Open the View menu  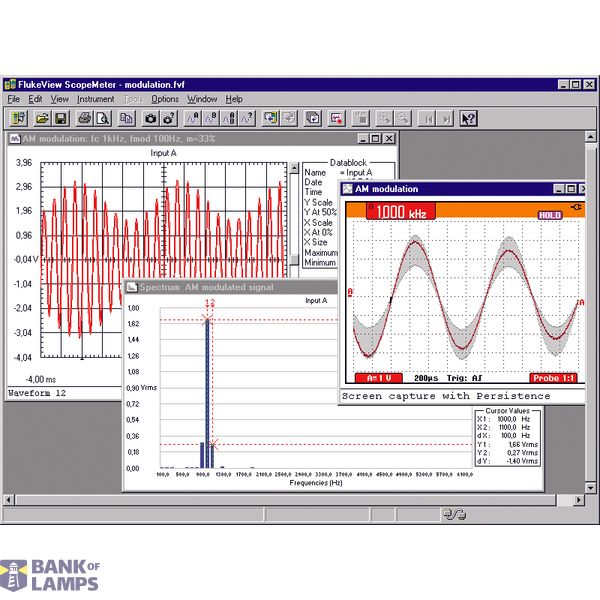click(x=60, y=99)
